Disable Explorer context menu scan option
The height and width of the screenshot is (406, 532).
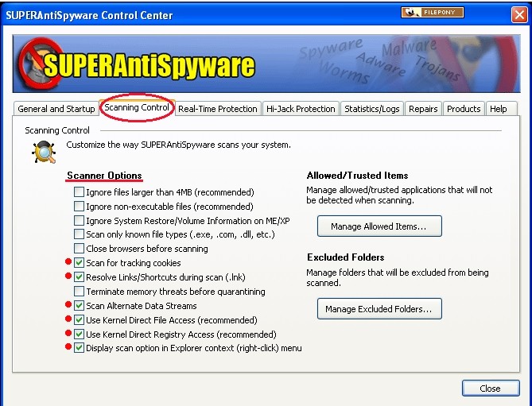79,348
